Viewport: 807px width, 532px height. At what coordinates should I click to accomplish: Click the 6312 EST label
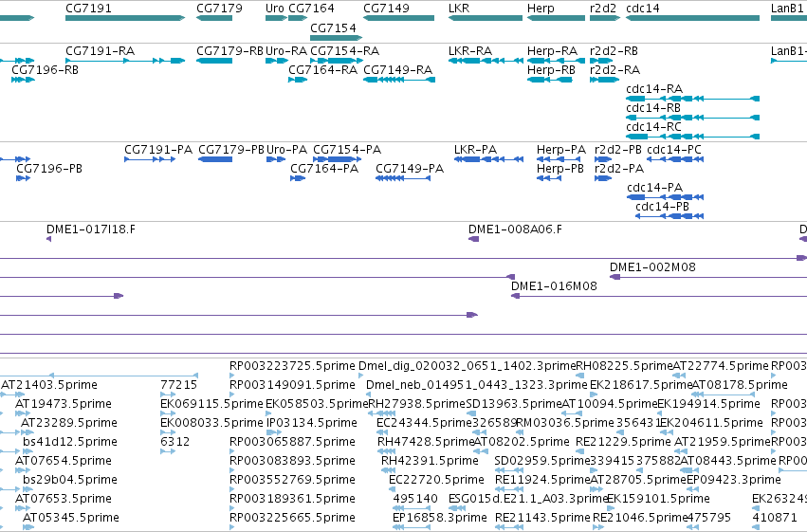tap(175, 442)
